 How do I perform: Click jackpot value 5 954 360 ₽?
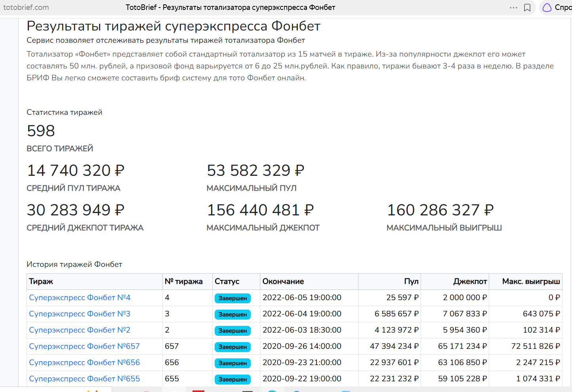pos(465,330)
